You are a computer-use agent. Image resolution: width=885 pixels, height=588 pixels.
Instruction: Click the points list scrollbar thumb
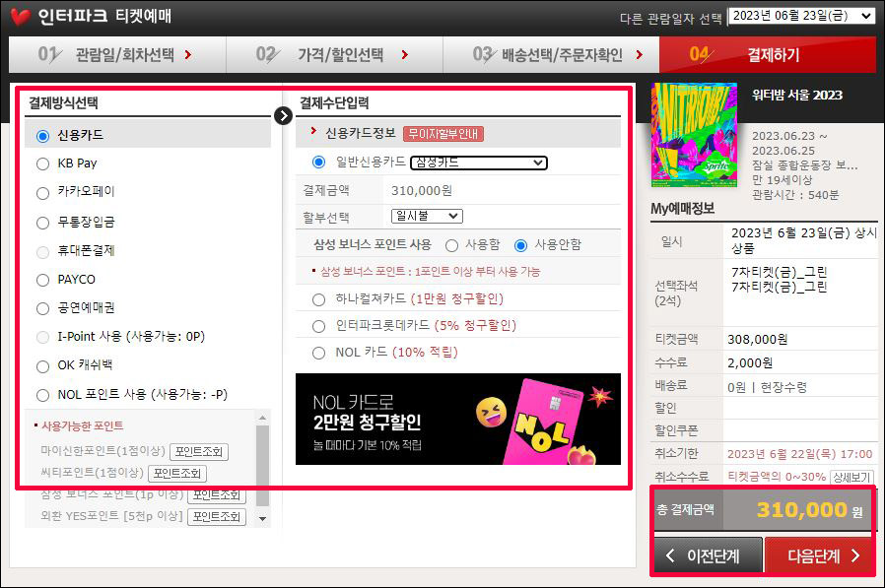pos(262,466)
